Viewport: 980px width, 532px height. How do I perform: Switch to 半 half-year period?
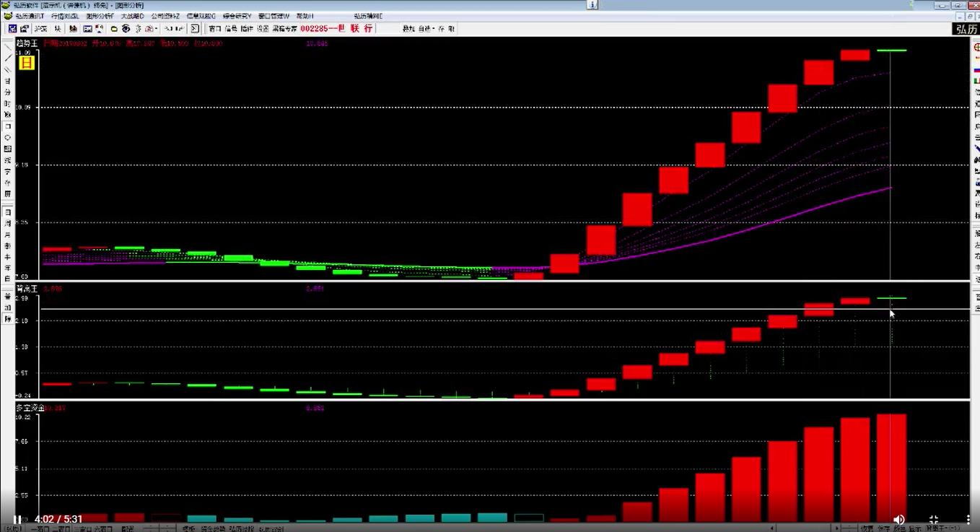pyautogui.click(x=8, y=257)
